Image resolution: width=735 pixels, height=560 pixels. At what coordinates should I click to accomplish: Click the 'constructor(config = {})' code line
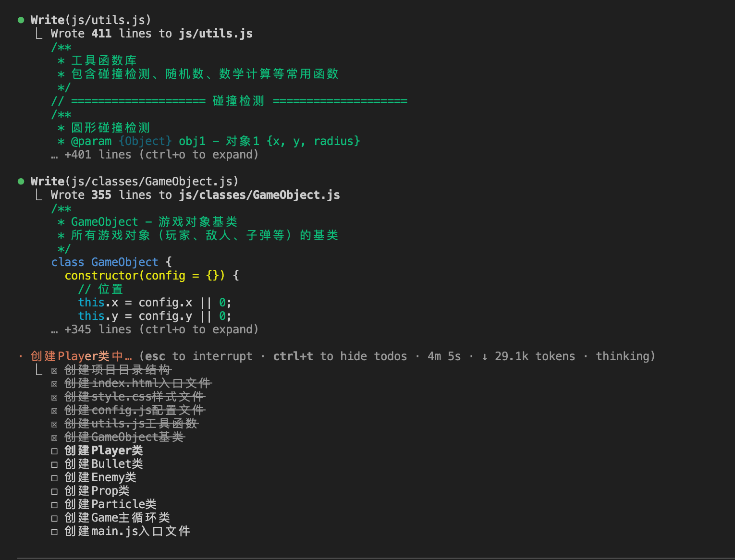coord(152,276)
